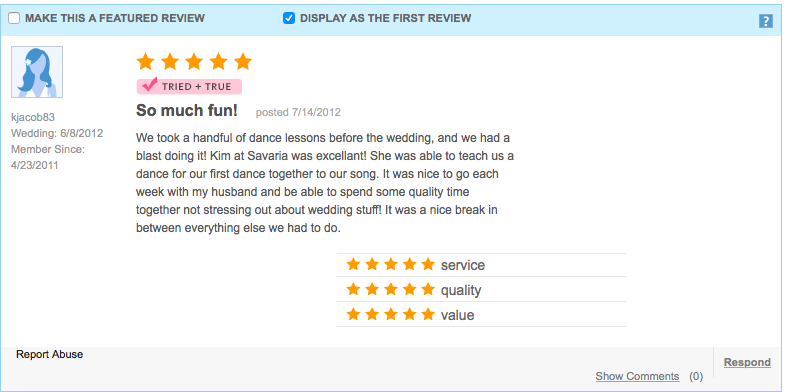Click the blue question mark help icon
The image size is (785, 392).
pyautogui.click(x=765, y=21)
